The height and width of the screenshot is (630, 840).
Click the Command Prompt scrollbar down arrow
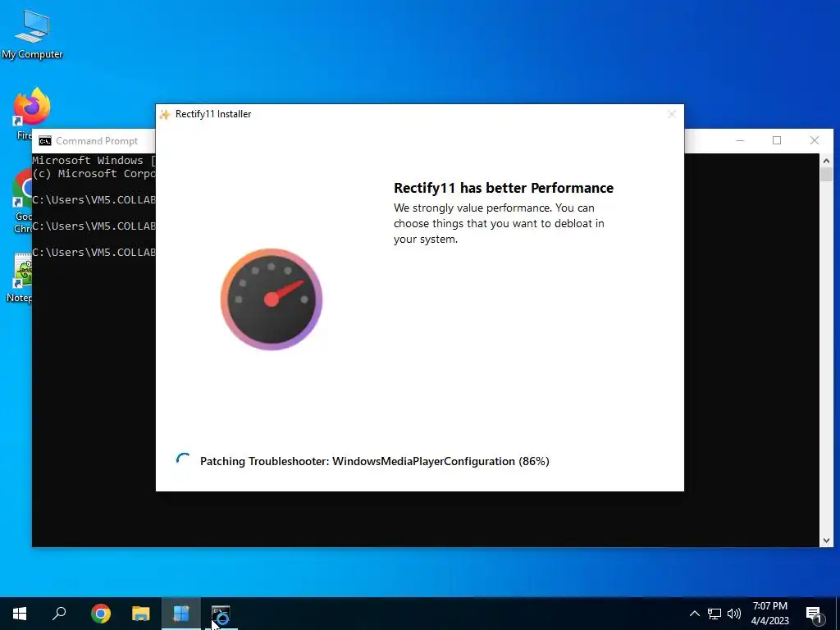(826, 541)
